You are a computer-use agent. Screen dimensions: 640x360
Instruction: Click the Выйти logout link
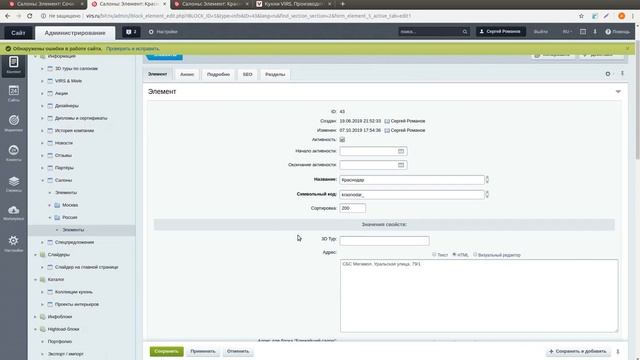click(x=540, y=32)
